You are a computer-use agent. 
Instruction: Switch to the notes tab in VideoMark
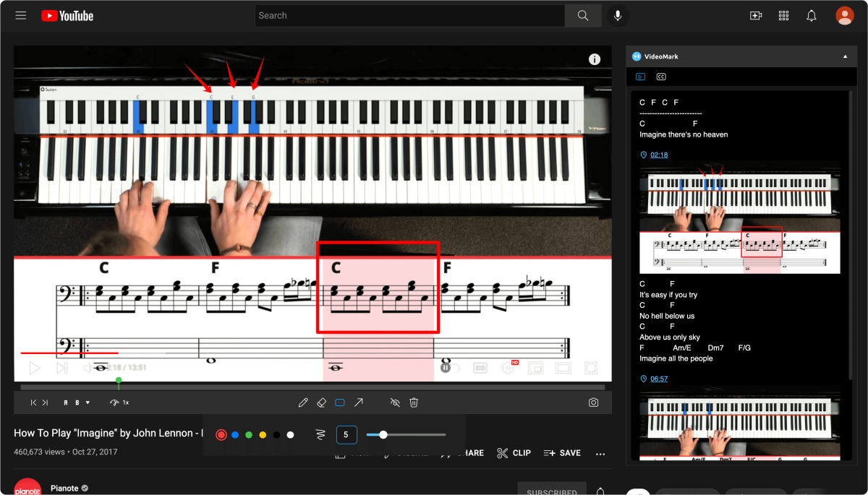pyautogui.click(x=641, y=76)
